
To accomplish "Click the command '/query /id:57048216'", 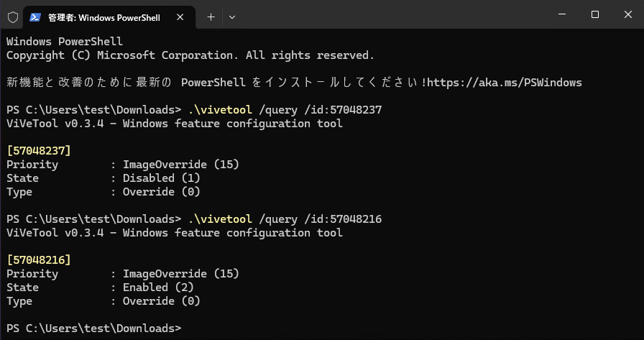I will point(321,219).
